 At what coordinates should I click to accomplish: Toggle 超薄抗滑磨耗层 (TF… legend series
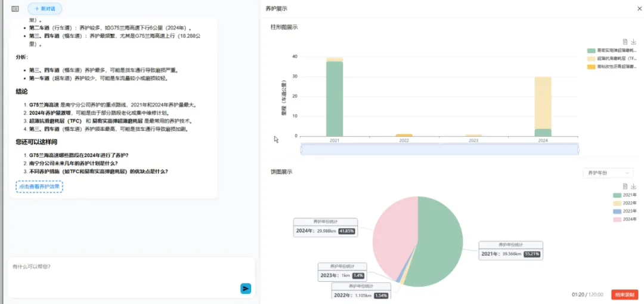pos(612,59)
